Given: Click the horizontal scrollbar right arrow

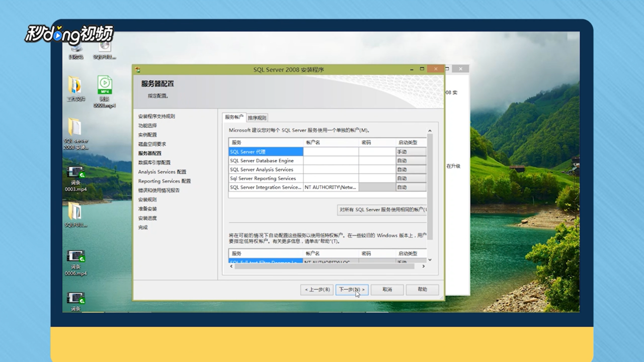Looking at the screenshot, I should pyautogui.click(x=423, y=266).
